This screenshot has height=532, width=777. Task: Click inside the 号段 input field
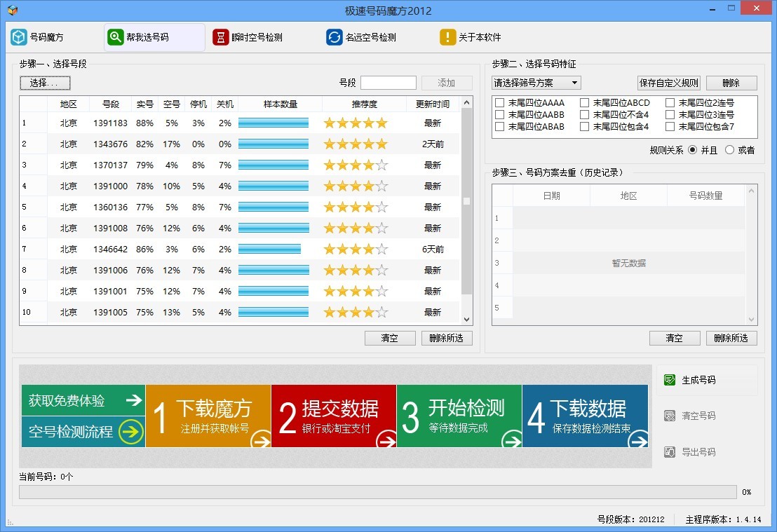388,82
